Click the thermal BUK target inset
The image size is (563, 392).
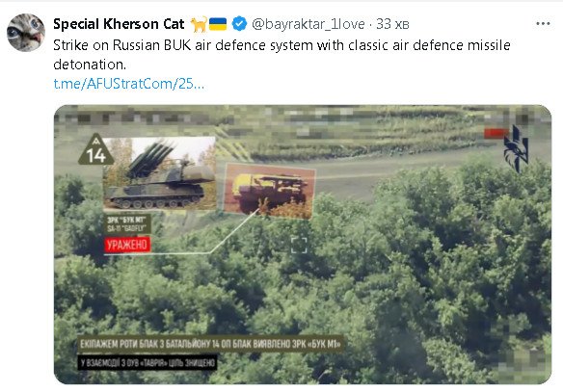[269, 191]
